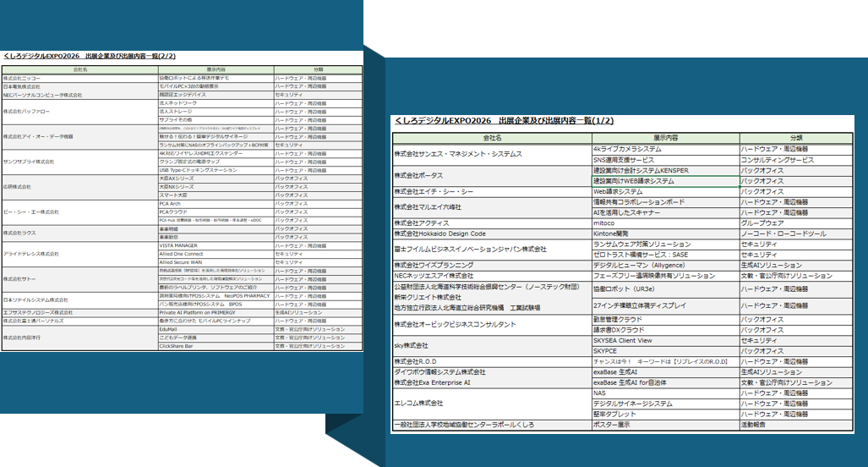This screenshot has width=868, height=467.
Task: Click the 2/2 table title heading
Action: click(x=90, y=56)
